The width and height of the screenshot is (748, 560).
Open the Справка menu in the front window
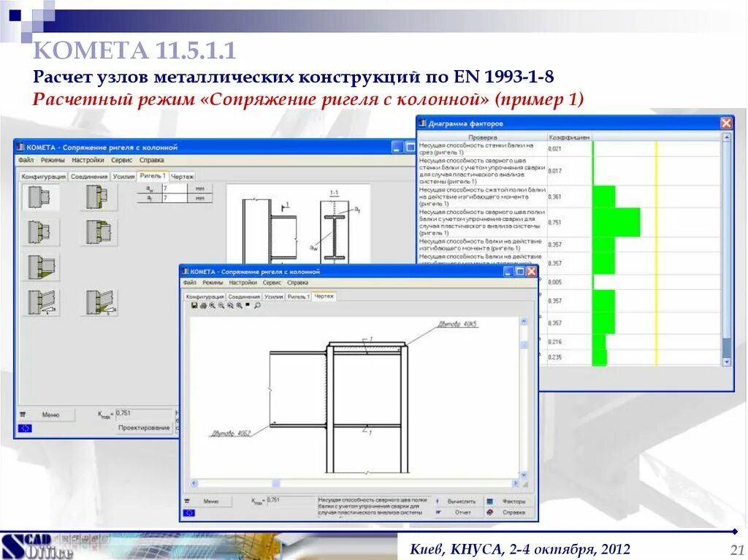pos(298,283)
